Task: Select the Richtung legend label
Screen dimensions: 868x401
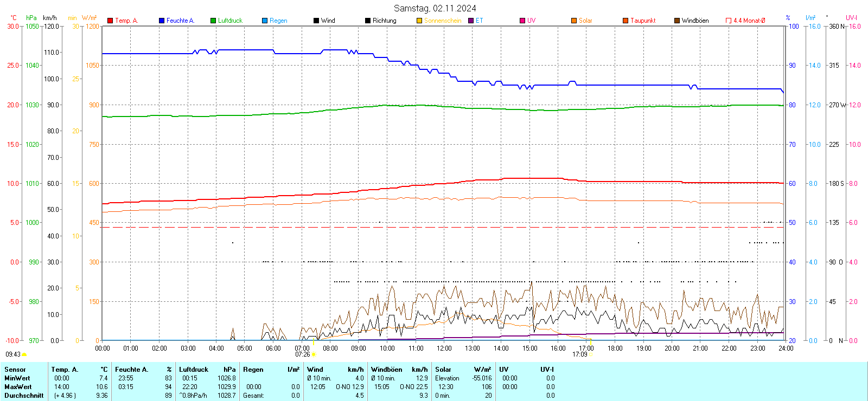Action: click(x=384, y=21)
